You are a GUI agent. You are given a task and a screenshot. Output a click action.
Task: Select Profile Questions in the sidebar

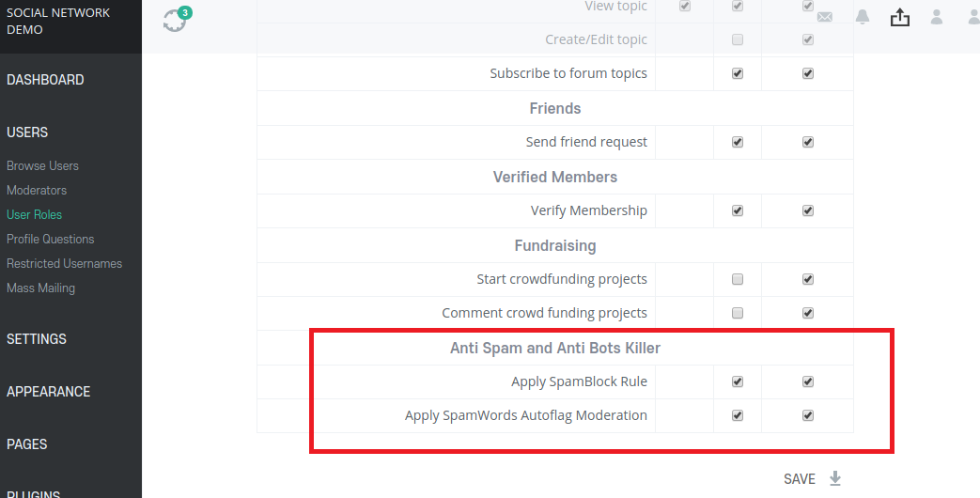pyautogui.click(x=51, y=239)
